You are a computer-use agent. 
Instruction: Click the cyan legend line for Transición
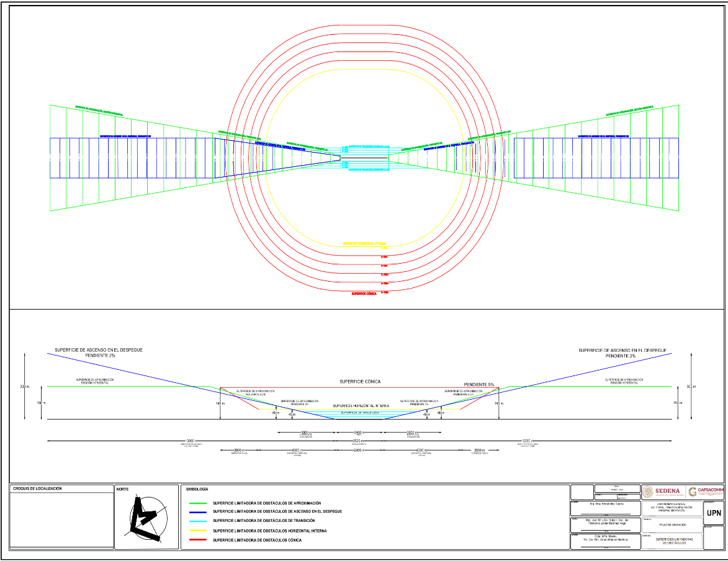197,522
